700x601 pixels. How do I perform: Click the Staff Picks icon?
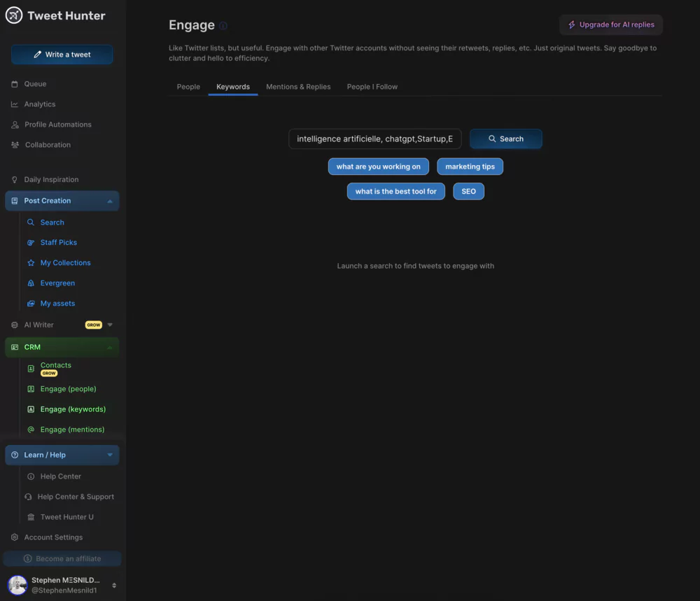(31, 242)
